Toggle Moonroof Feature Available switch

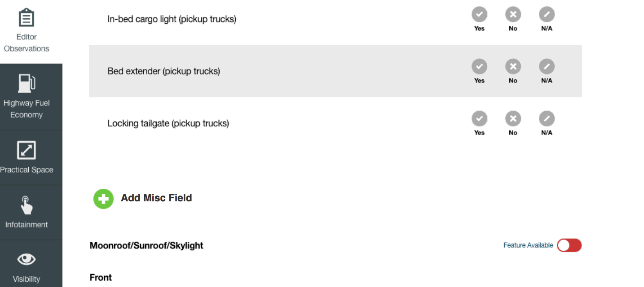pos(569,245)
